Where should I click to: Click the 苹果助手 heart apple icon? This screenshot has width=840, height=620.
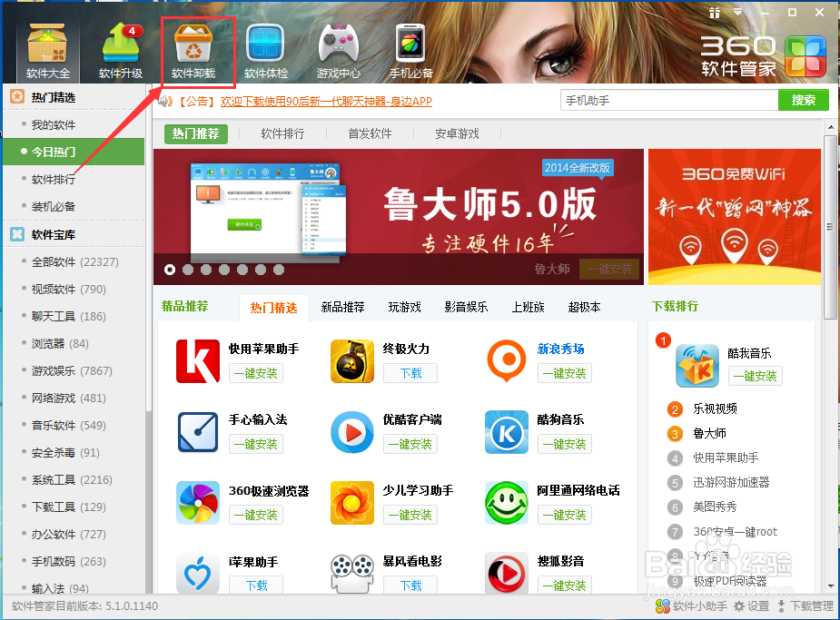point(198,573)
